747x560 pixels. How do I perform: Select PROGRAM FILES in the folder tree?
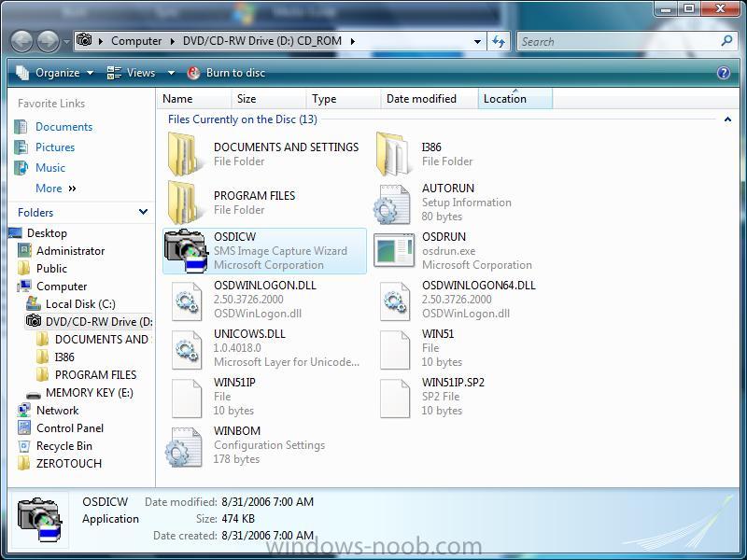96,375
